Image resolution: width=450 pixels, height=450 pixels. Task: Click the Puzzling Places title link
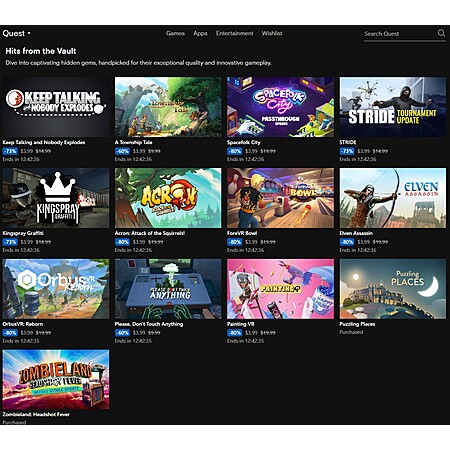(x=357, y=324)
